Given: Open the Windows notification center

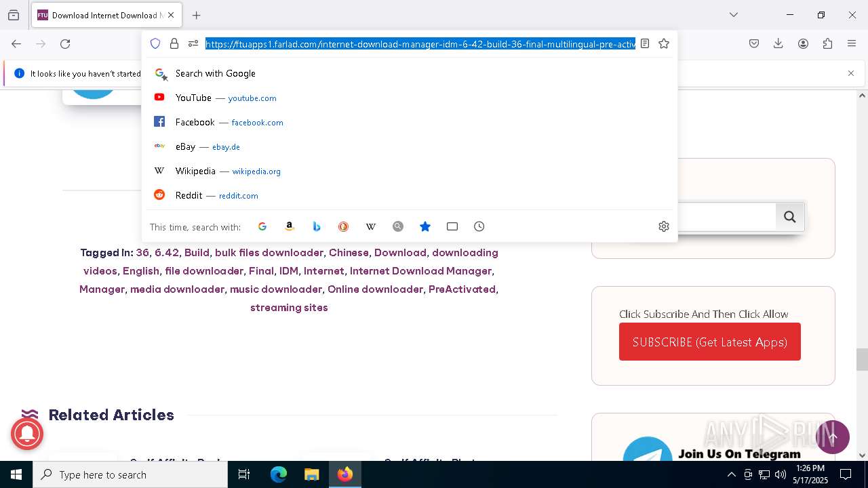Looking at the screenshot, I should [x=846, y=474].
